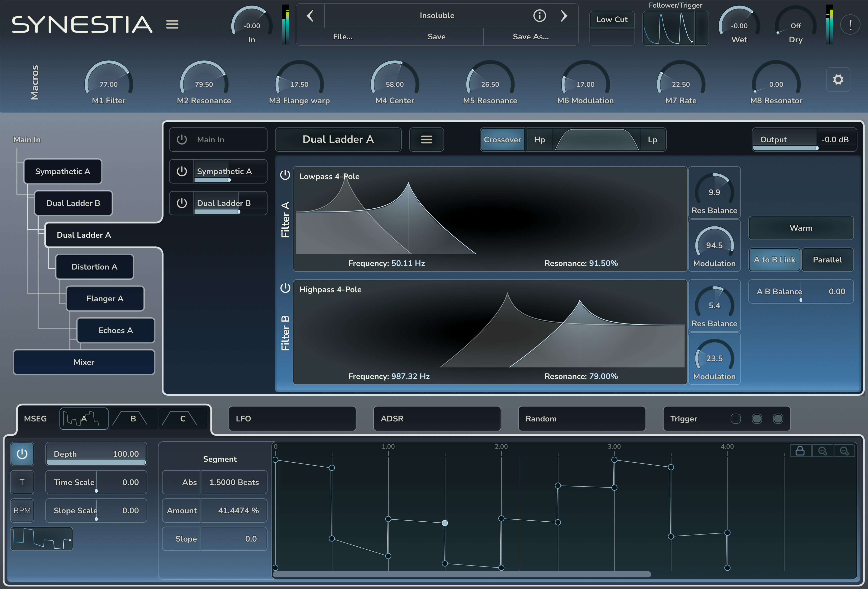Enable the A to B Link mode
Screen dimensions: 868x589
click(774, 260)
